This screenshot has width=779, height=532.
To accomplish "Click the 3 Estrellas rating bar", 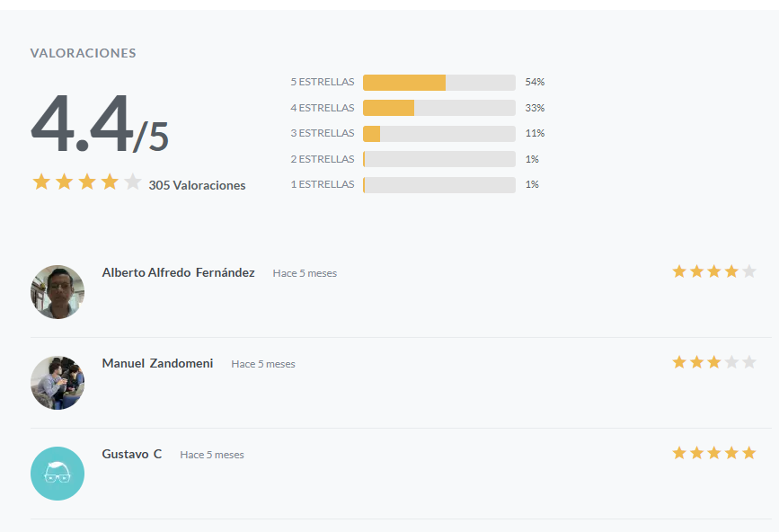I will (x=439, y=134).
